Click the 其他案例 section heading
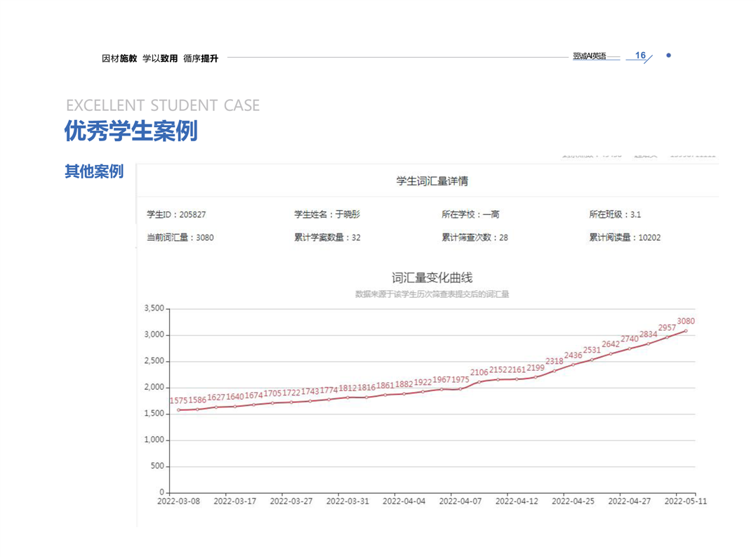756x557 pixels. click(x=94, y=171)
